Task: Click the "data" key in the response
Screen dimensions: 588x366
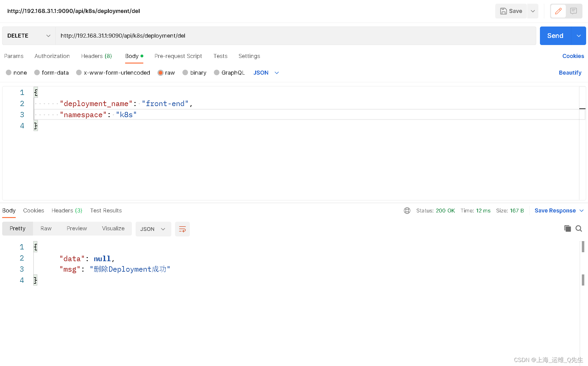Action: click(72, 259)
